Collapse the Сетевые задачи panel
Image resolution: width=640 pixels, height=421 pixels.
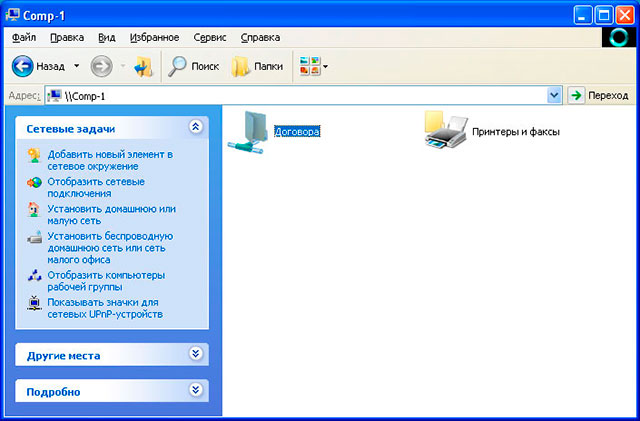[196, 127]
